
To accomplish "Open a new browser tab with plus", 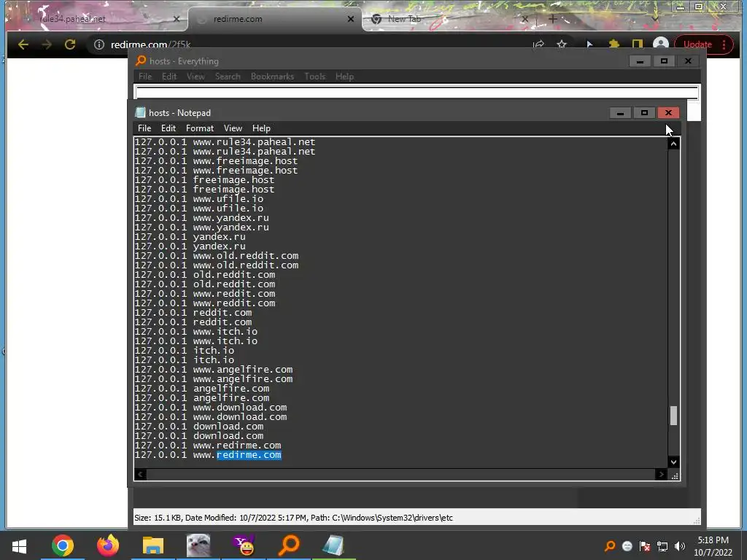I will pyautogui.click(x=553, y=19).
